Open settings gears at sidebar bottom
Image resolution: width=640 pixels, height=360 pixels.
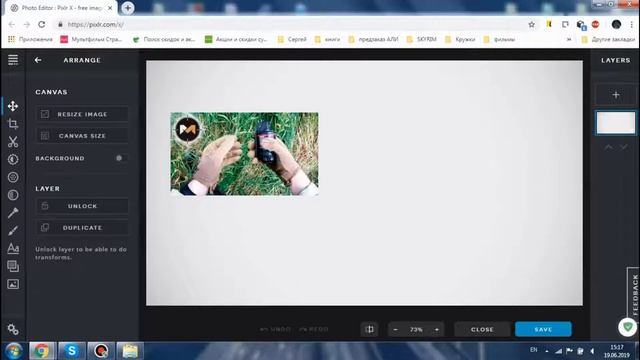tap(13, 329)
